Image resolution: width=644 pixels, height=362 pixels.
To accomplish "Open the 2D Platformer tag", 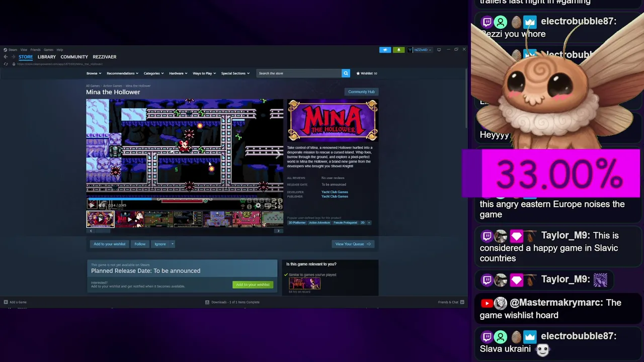I will pyautogui.click(x=297, y=223).
